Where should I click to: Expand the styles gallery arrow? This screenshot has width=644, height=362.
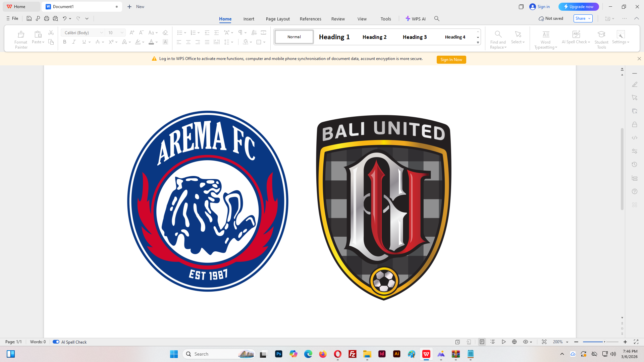coord(478,43)
